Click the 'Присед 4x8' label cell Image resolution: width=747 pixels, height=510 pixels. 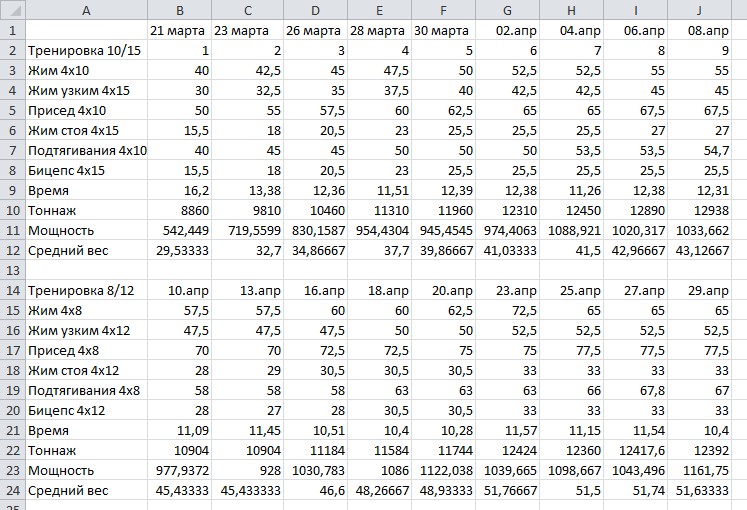point(86,350)
